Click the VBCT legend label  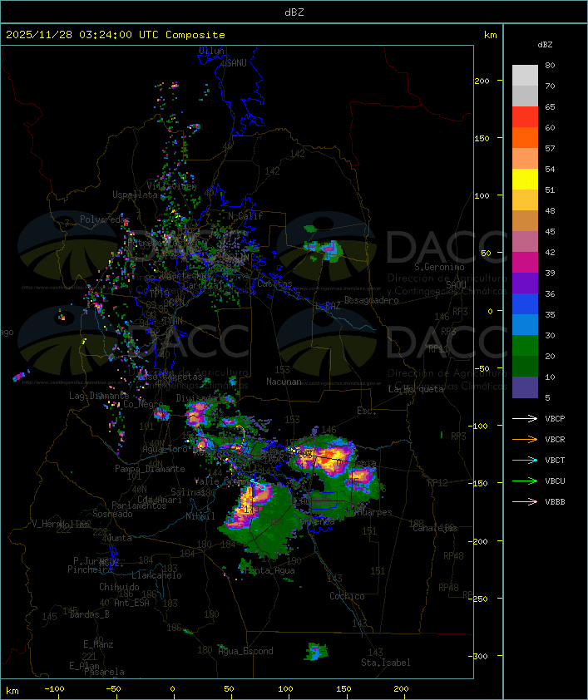[x=555, y=461]
